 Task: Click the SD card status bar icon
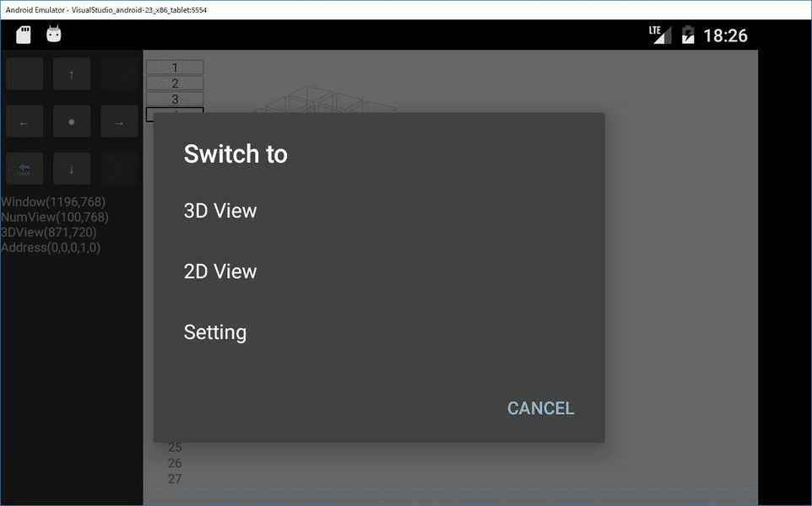tap(24, 35)
